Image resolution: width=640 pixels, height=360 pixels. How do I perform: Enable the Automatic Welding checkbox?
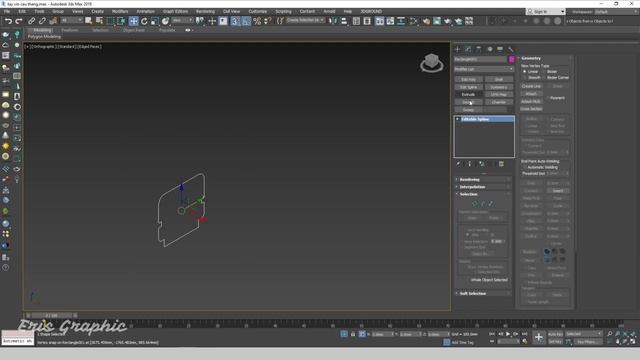click(x=525, y=167)
